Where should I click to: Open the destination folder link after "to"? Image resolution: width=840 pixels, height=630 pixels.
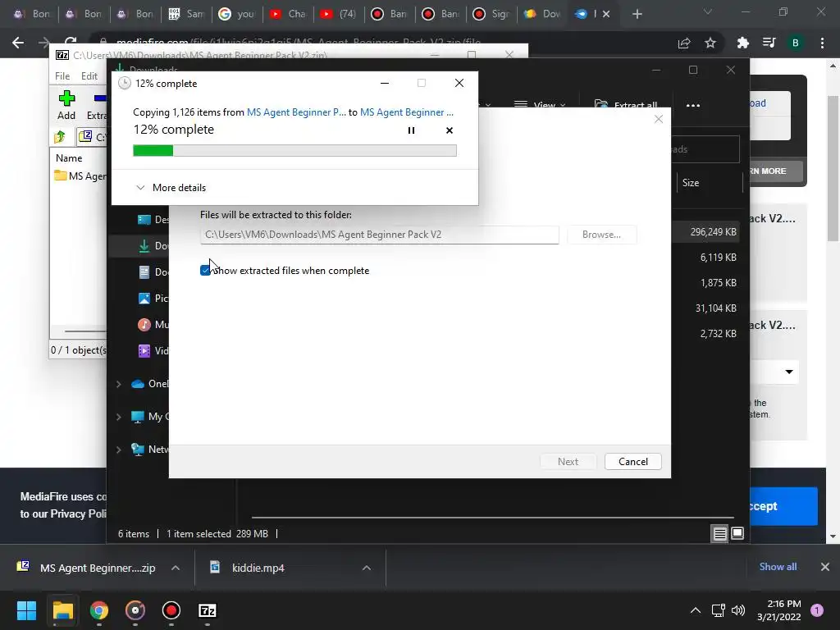point(407,112)
